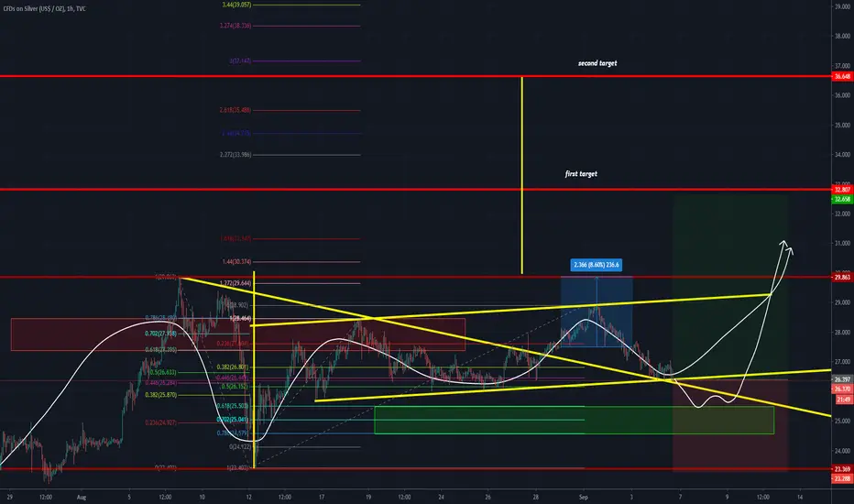Click the 0.702(27.938) retracement label
This screenshot has height=504, width=854.
click(x=160, y=334)
